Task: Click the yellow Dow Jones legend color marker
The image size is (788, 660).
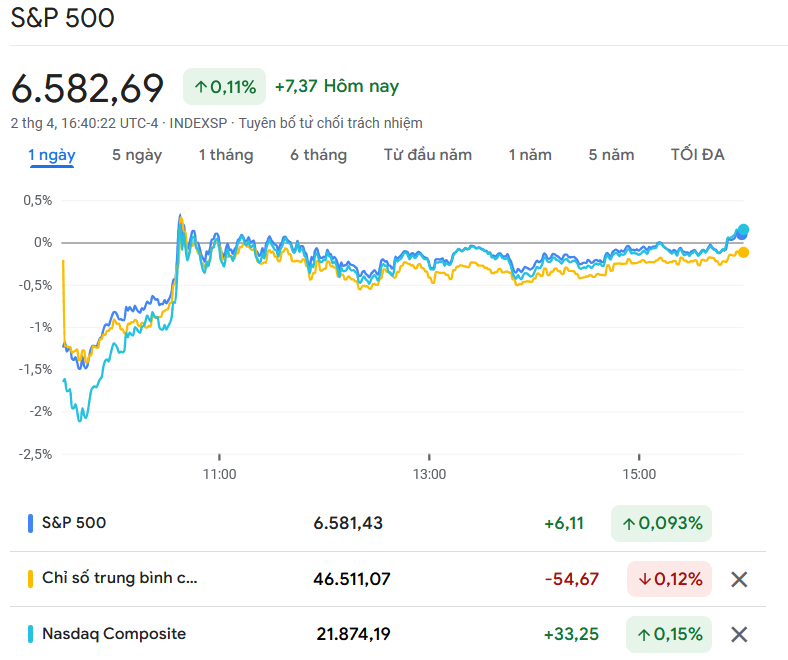Action: pyautogui.click(x=31, y=579)
